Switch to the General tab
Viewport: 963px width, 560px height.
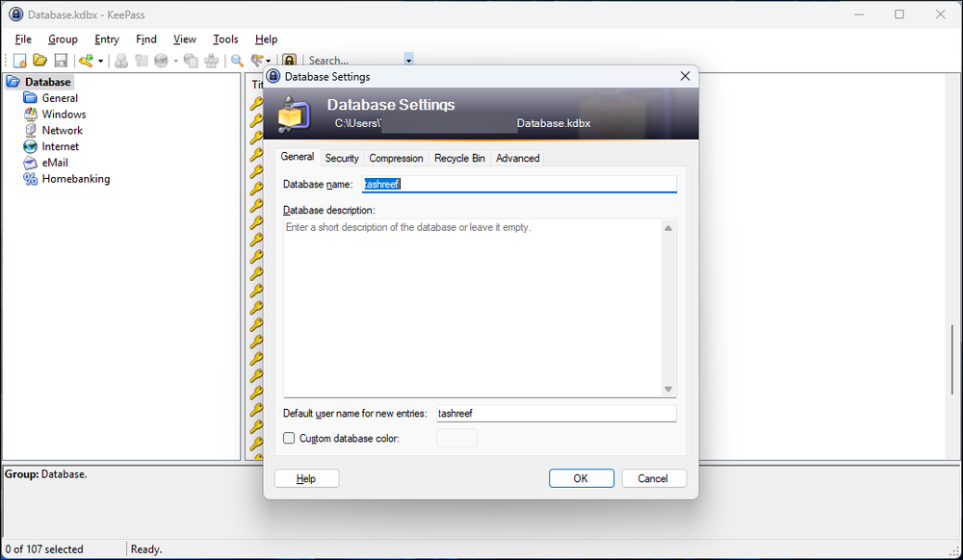coord(298,157)
